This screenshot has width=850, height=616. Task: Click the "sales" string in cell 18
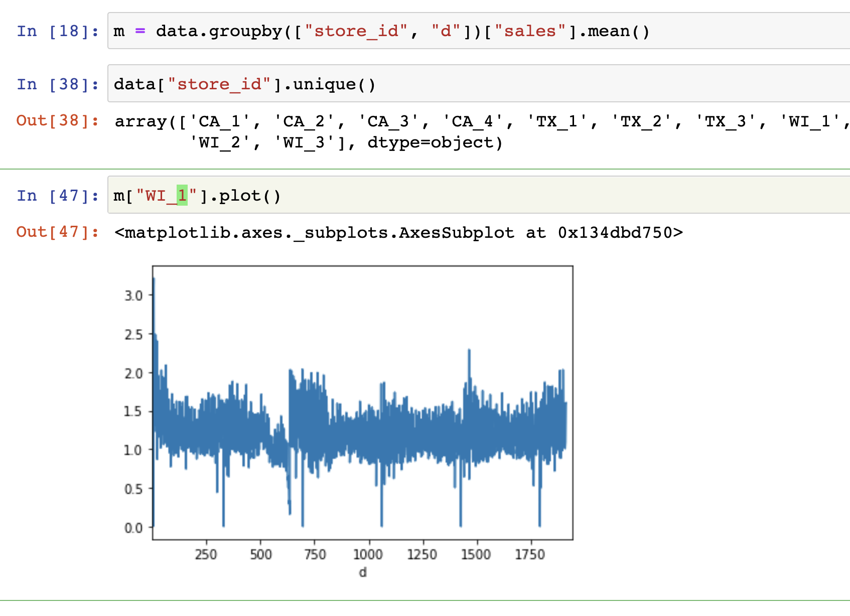530,31
